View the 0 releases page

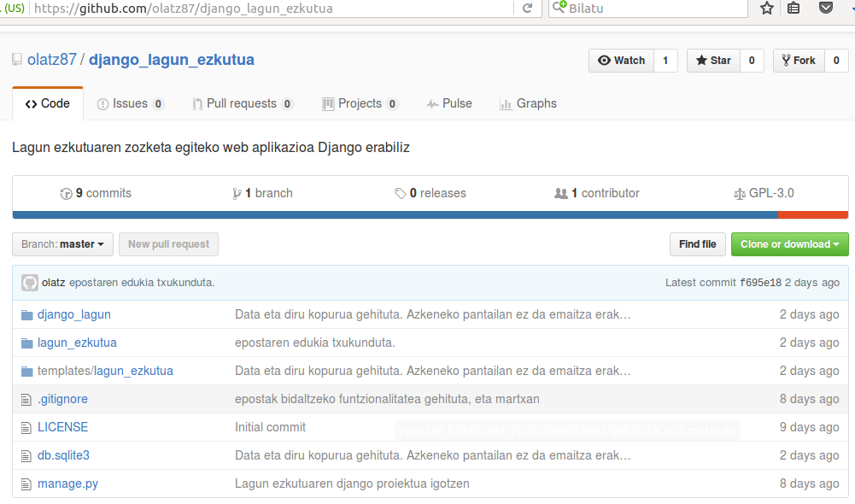point(430,194)
